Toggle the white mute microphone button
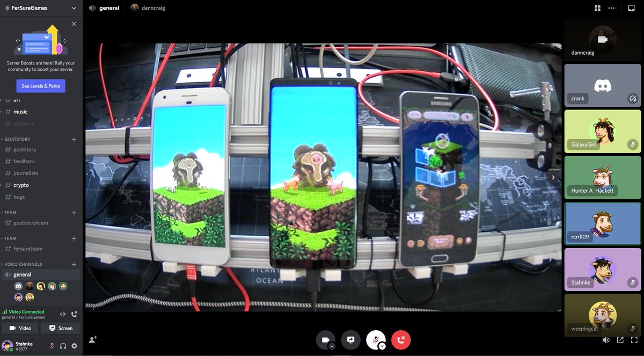The width and height of the screenshot is (644, 356). click(376, 339)
